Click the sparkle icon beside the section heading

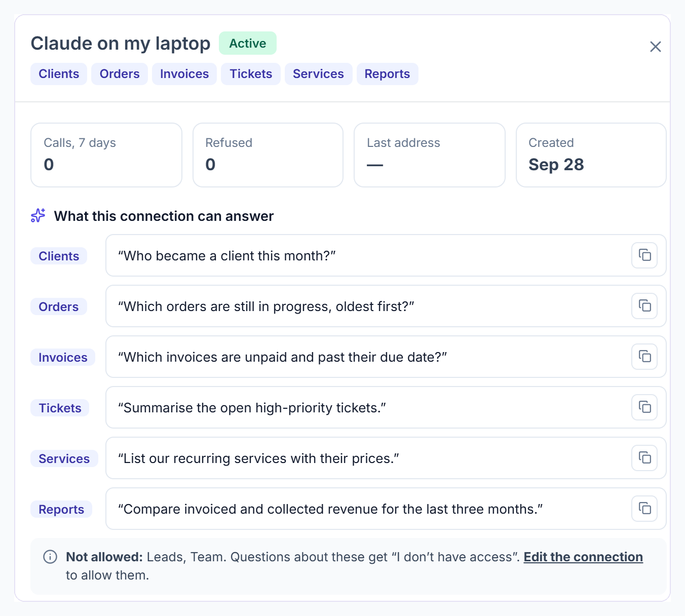pos(38,216)
